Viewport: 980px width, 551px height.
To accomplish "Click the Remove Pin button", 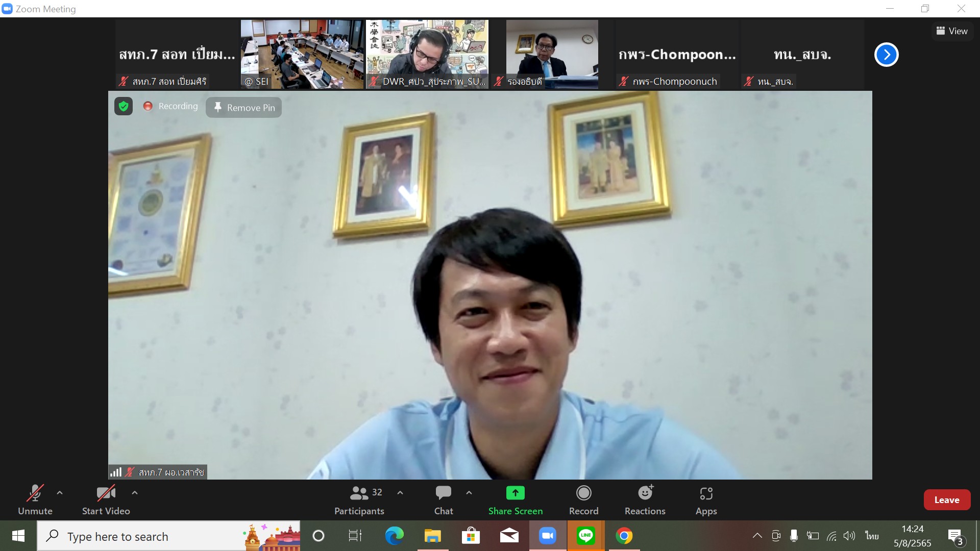I will pyautogui.click(x=244, y=107).
